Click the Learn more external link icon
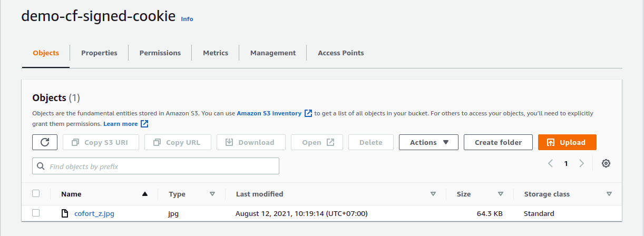 click(144, 124)
